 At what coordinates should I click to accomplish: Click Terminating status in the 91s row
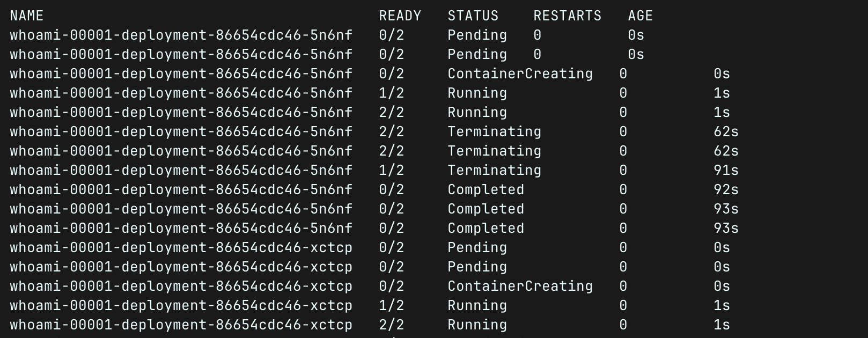(494, 171)
